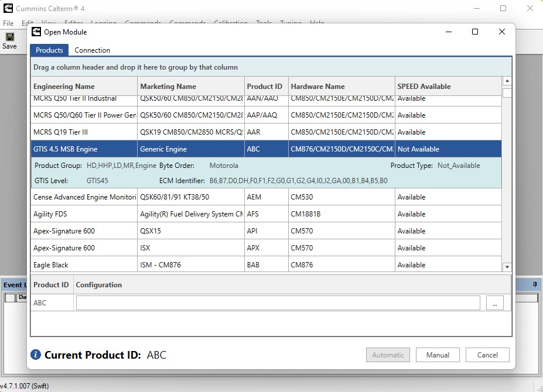Image resolution: width=543 pixels, height=392 pixels.
Task: Select the Products tab
Action: pyautogui.click(x=49, y=50)
